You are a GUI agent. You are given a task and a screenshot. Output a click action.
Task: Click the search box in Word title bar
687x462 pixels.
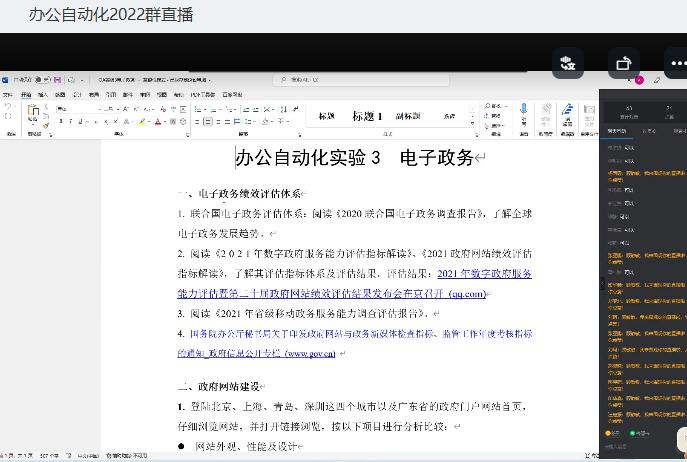point(360,79)
